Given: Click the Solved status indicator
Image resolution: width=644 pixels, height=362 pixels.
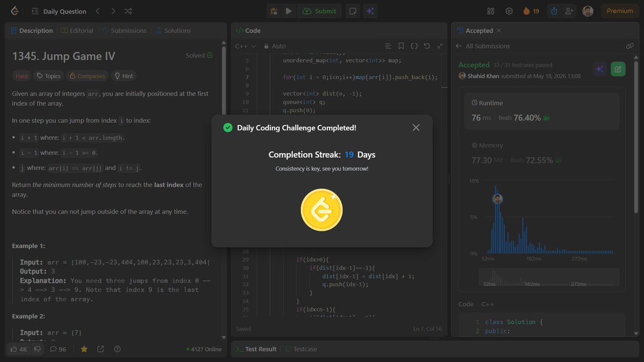Looking at the screenshot, I should pyautogui.click(x=199, y=55).
